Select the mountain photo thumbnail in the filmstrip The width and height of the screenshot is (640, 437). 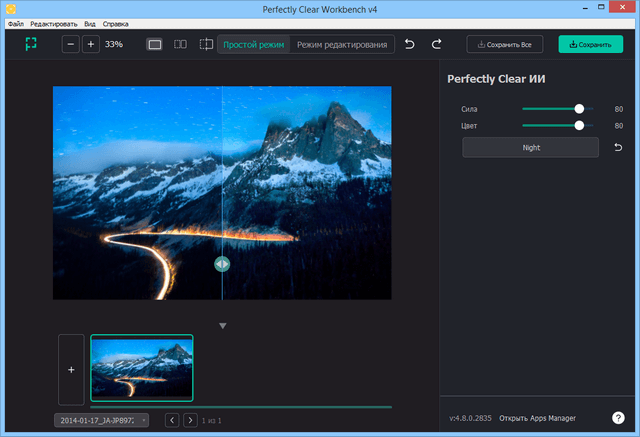(x=141, y=367)
